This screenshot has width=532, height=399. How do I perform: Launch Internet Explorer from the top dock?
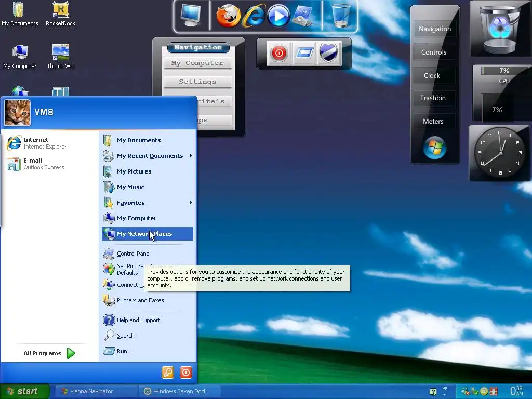tap(254, 16)
